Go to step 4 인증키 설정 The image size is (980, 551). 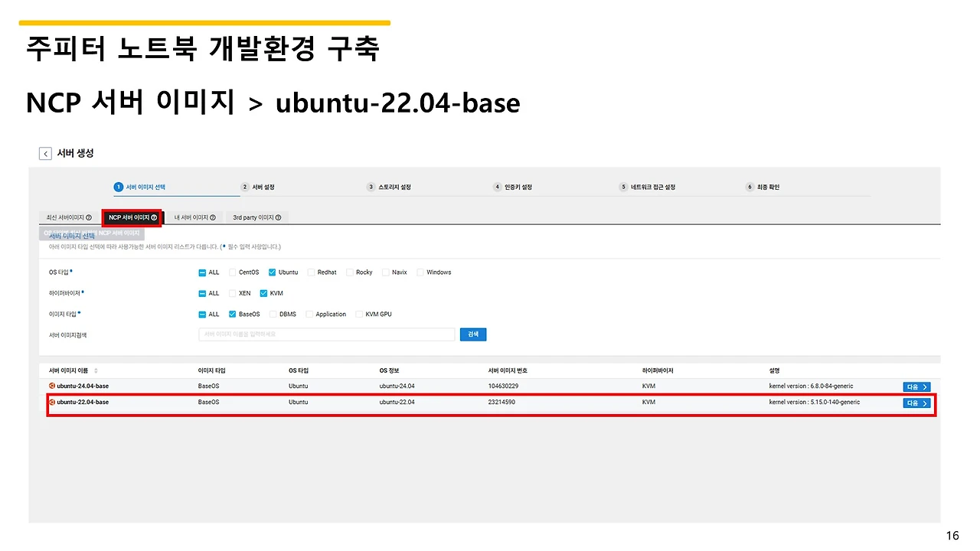tap(513, 187)
